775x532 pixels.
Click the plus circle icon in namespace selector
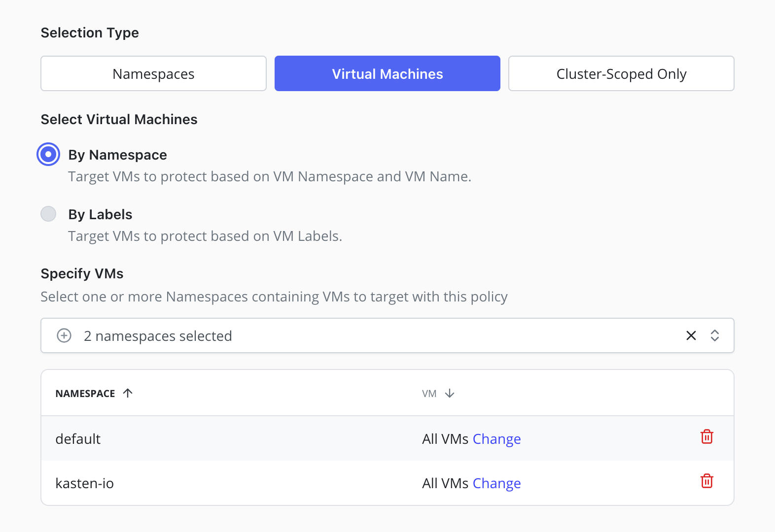[x=64, y=335]
